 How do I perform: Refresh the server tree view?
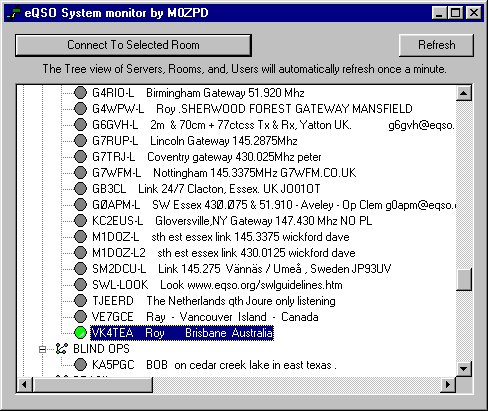(x=436, y=45)
